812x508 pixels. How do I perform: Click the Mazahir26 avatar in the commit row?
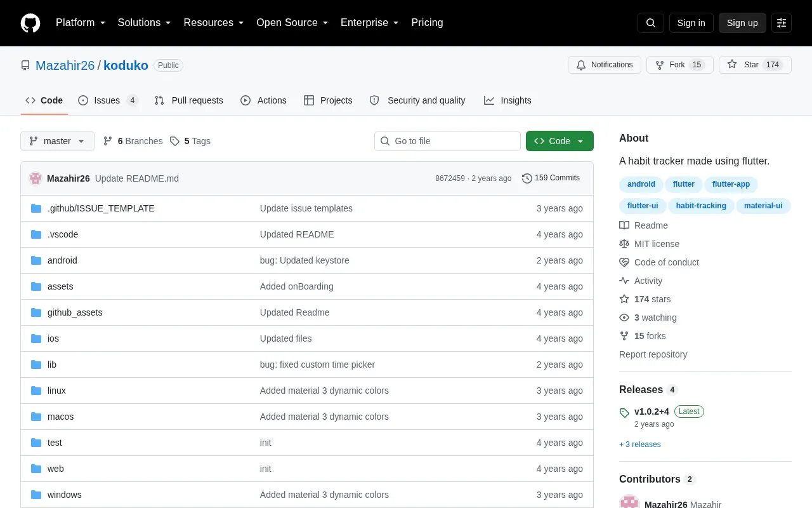click(36, 178)
